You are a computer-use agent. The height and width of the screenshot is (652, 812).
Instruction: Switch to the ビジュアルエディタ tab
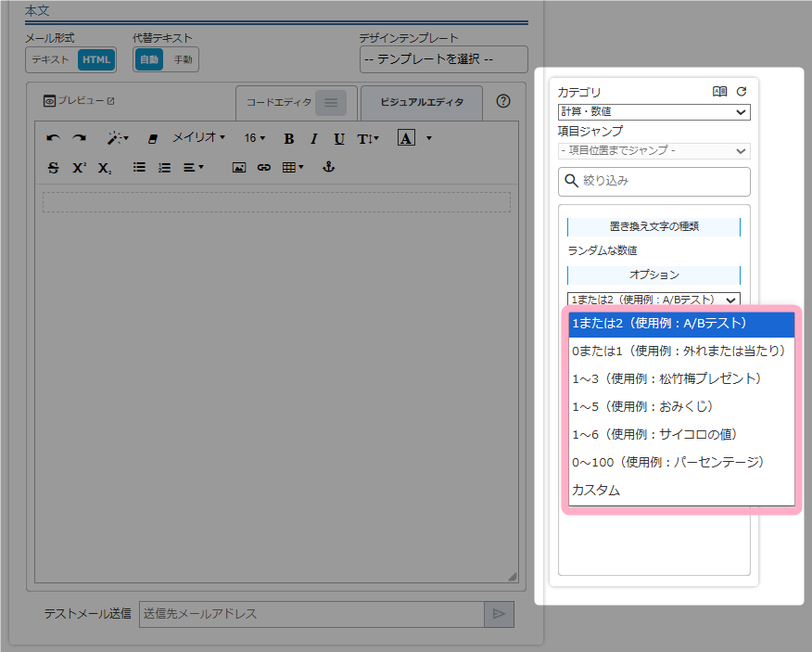pos(422,103)
